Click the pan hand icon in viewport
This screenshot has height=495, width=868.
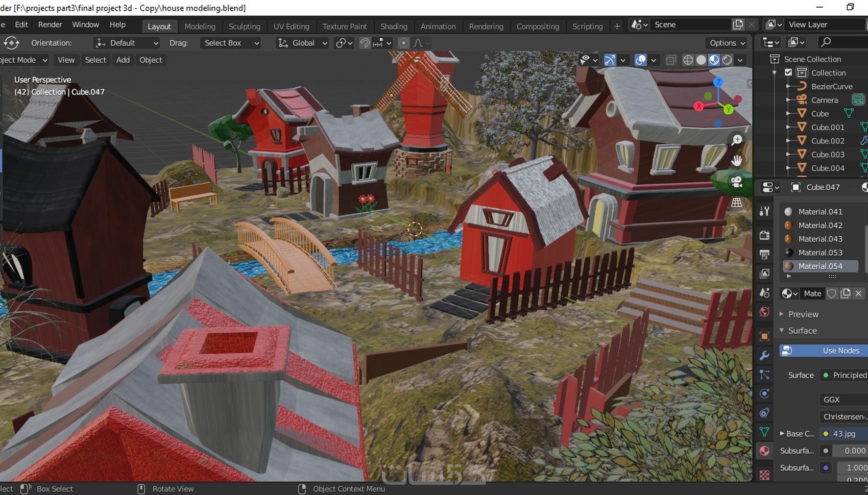(736, 161)
